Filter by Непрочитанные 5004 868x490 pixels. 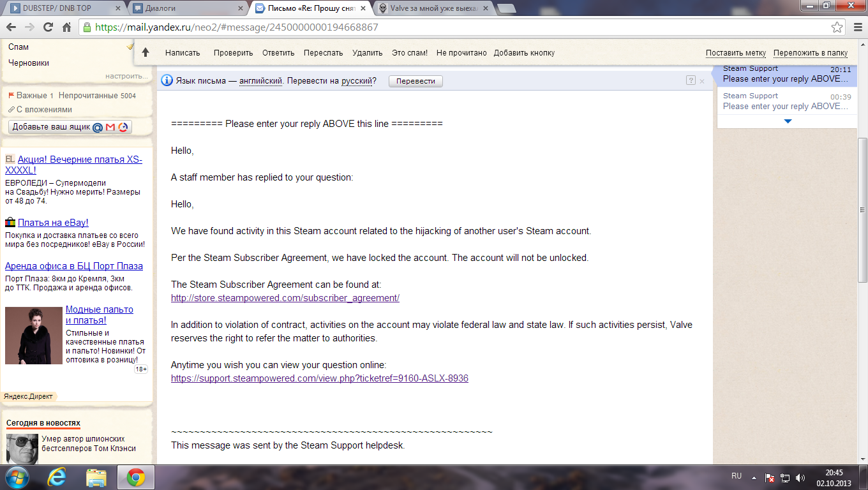[x=97, y=95]
